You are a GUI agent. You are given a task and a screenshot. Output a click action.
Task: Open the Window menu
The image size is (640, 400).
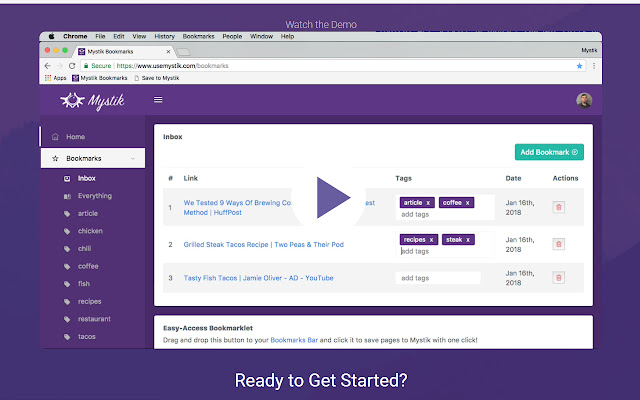point(261,36)
